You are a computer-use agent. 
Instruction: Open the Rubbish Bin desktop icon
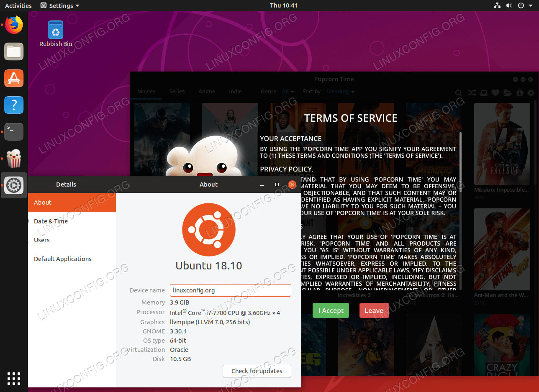pos(56,33)
